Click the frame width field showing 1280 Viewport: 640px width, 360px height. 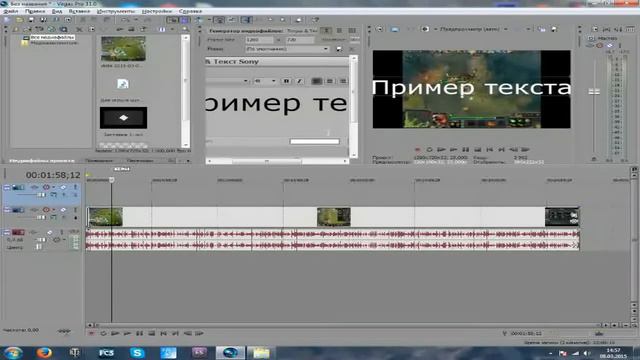259,40
